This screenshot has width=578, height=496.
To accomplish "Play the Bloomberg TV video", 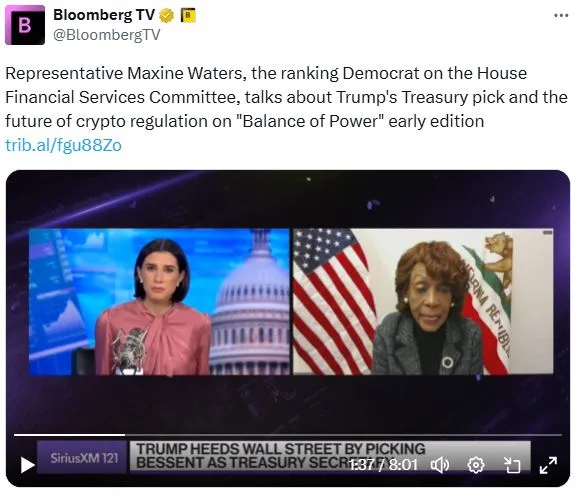I will coord(28,465).
